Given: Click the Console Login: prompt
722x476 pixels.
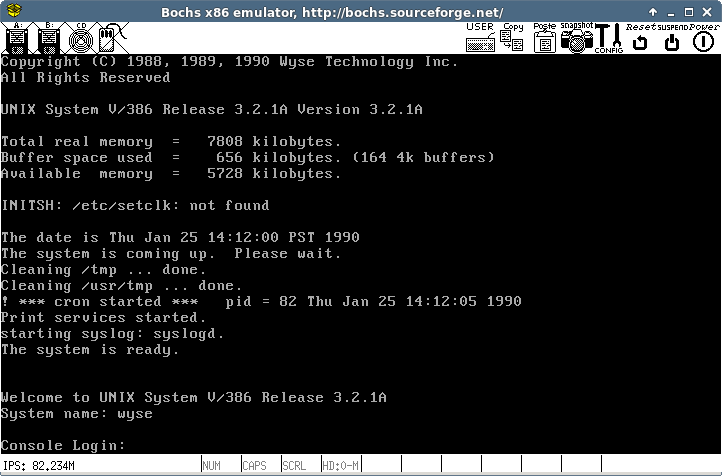Looking at the screenshot, I should (x=63, y=446).
